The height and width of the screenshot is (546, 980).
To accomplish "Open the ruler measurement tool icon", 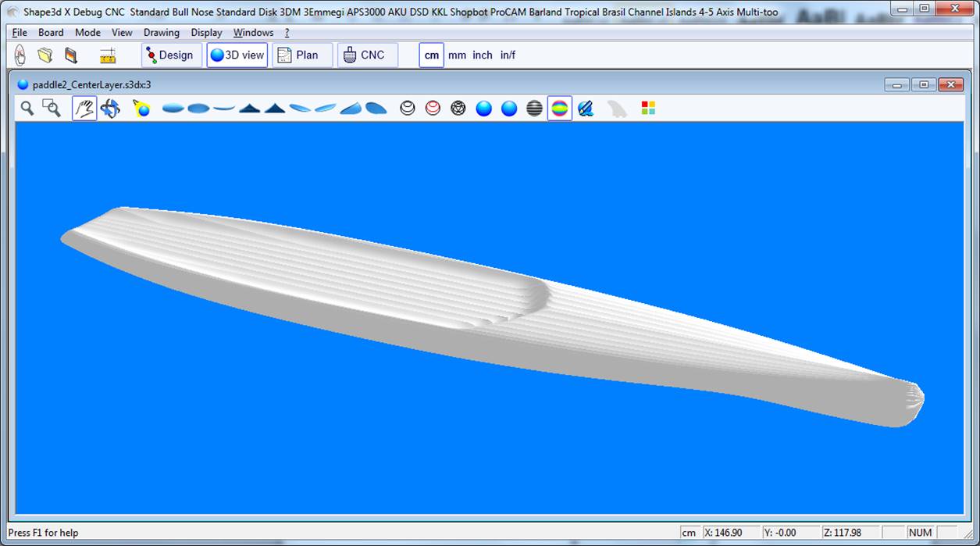I will [x=108, y=55].
